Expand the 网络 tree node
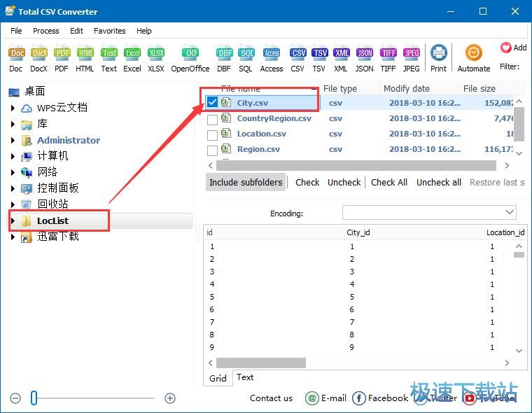 click(13, 172)
